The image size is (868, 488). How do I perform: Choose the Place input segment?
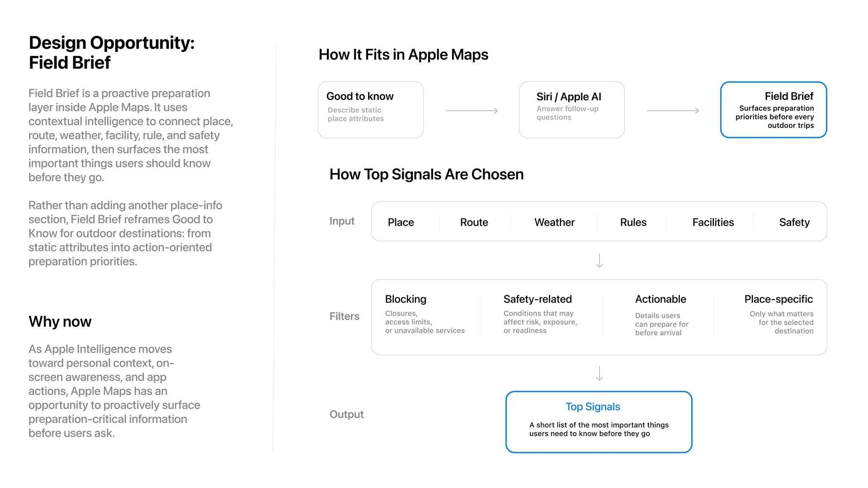pos(401,222)
